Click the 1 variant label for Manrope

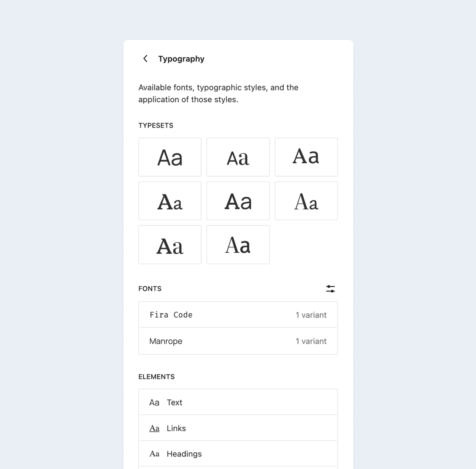(x=311, y=341)
